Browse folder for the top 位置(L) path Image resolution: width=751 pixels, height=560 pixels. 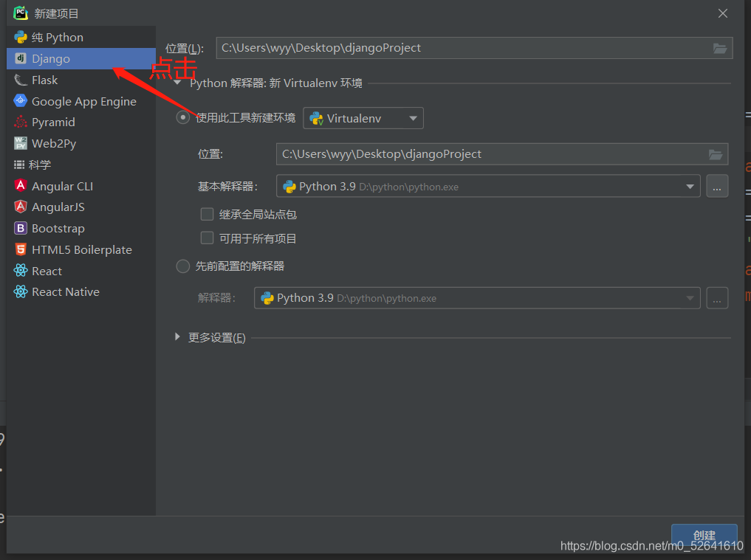pos(720,48)
